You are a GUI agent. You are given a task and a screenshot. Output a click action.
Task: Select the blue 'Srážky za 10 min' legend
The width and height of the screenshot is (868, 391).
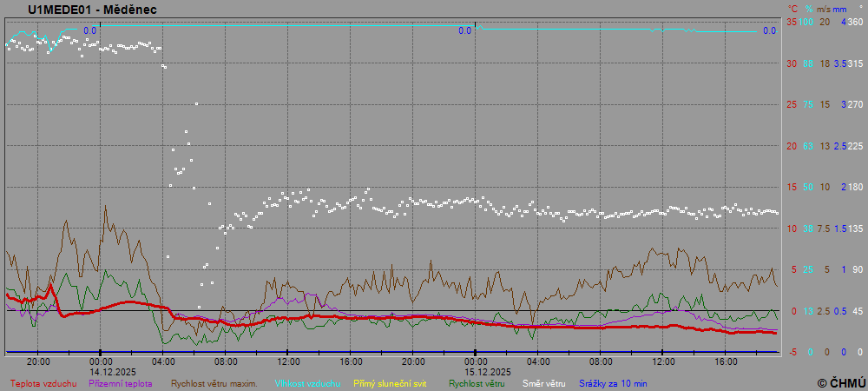pyautogui.click(x=614, y=383)
